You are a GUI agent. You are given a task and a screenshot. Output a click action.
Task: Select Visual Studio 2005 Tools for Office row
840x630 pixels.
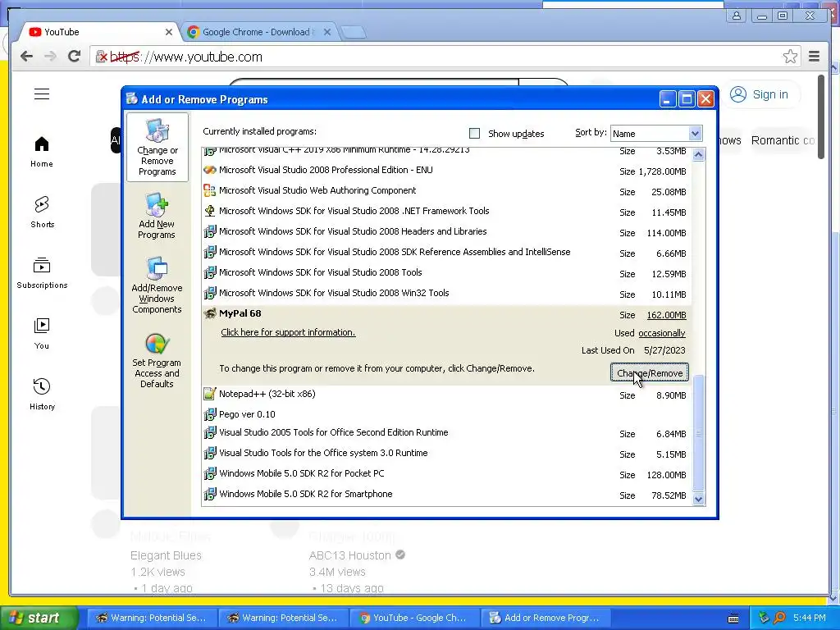[447, 432]
